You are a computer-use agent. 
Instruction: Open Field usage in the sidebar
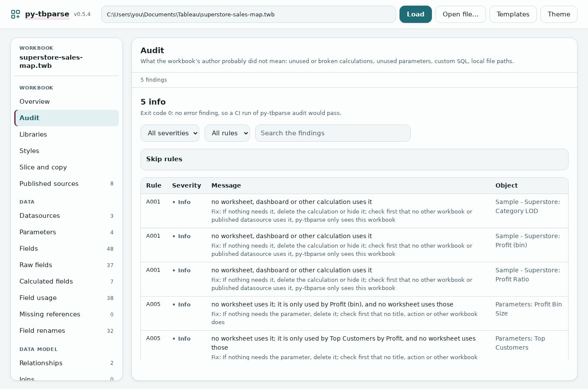click(x=67, y=298)
